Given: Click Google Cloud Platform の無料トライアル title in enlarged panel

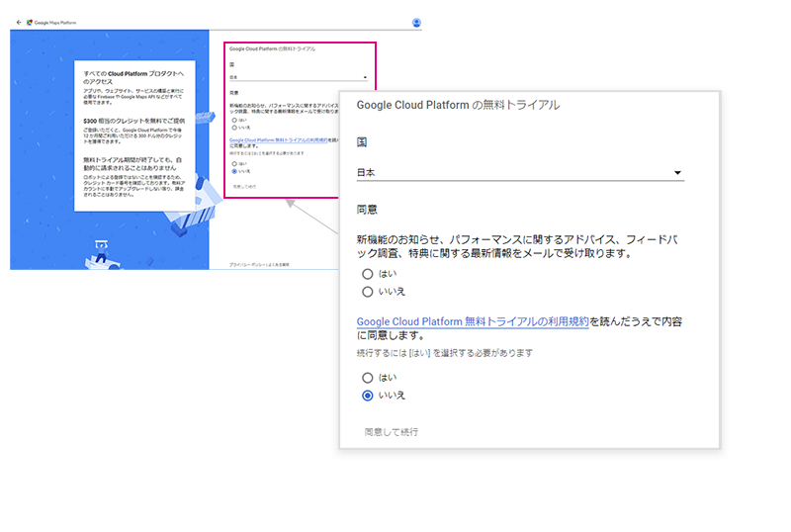Looking at the screenshot, I should tap(458, 105).
